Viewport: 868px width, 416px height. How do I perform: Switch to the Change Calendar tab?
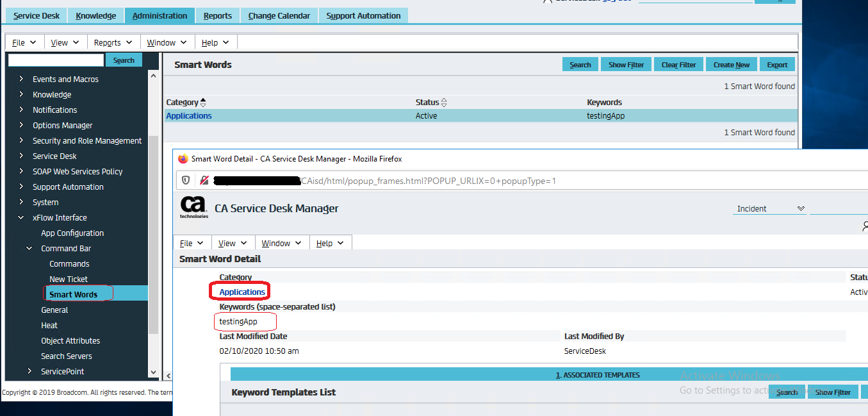click(x=279, y=16)
